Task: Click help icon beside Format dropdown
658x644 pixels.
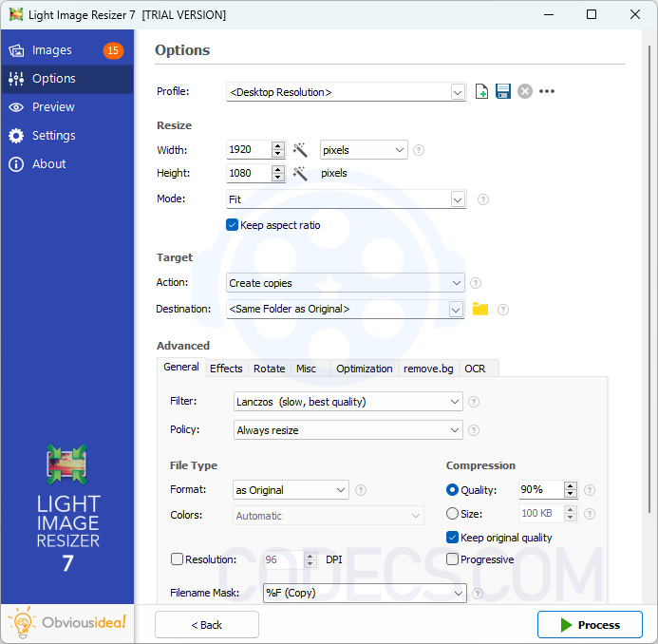Action: 361,490
